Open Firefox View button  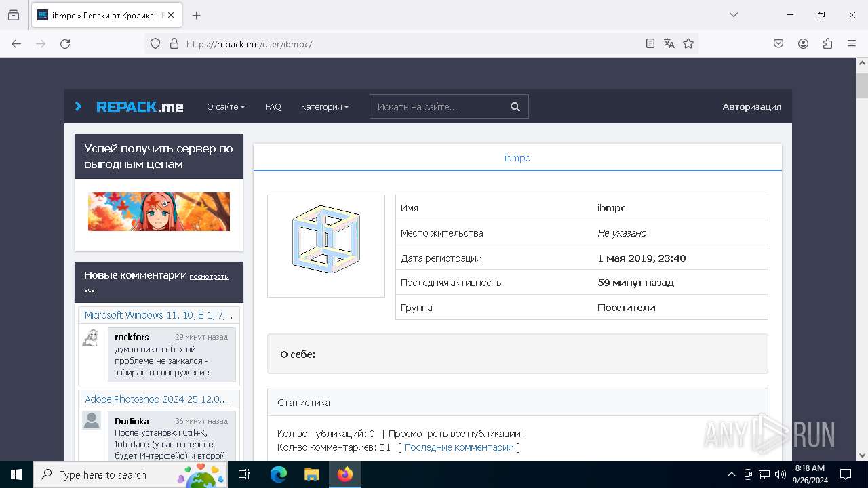tap(14, 15)
